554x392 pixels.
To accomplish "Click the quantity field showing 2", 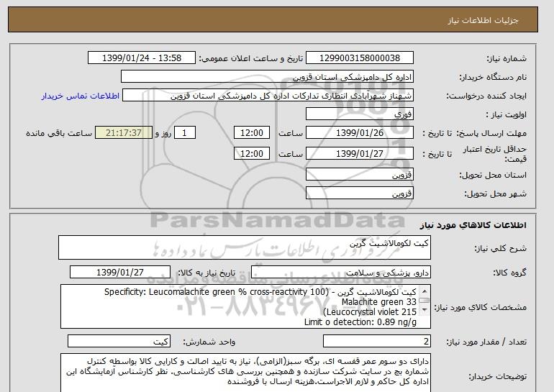I will click(x=376, y=341).
